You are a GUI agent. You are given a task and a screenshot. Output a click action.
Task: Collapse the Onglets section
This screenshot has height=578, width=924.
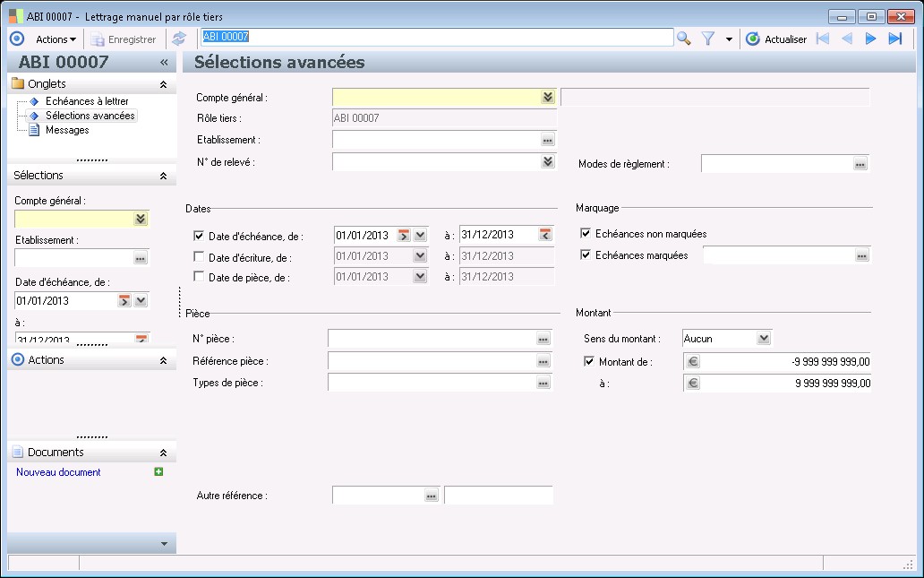[163, 84]
